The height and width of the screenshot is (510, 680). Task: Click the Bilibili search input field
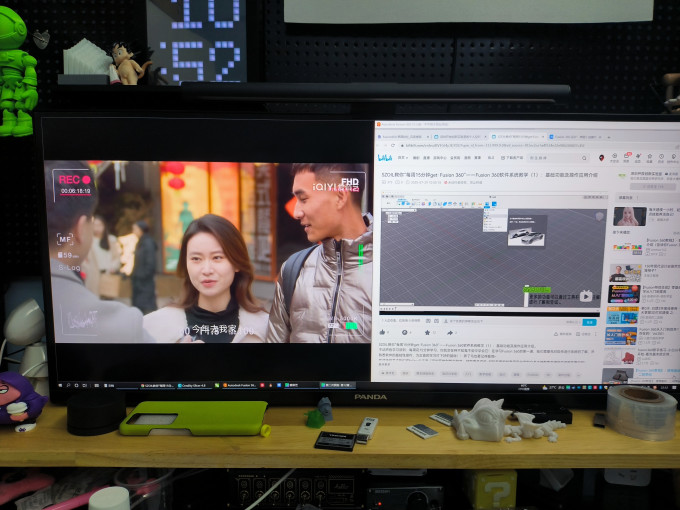click(553, 158)
